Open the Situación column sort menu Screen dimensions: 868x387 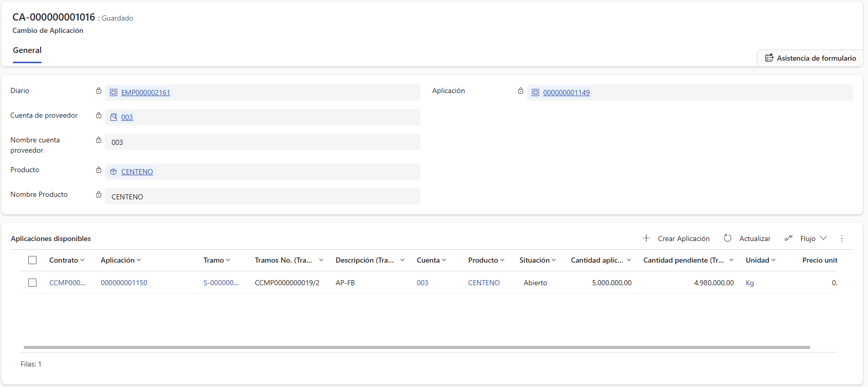553,261
